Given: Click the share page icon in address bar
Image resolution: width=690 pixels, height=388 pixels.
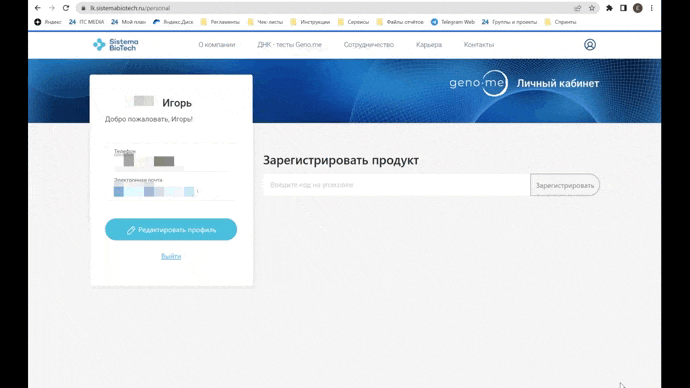Looking at the screenshot, I should point(578,8).
